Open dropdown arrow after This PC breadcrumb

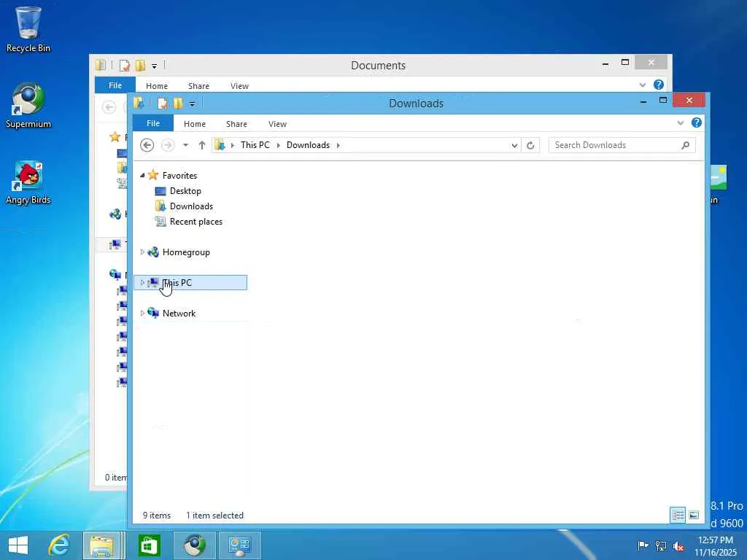click(278, 145)
